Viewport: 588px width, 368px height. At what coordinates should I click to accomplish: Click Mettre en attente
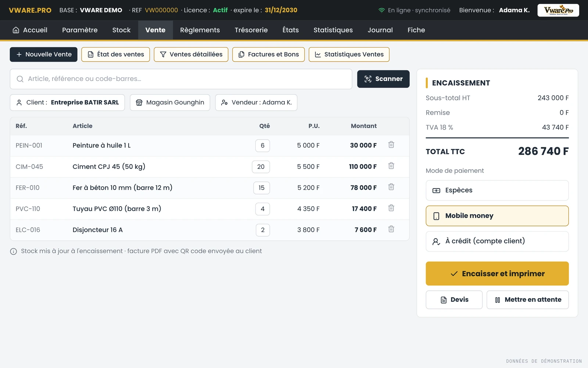tap(528, 300)
